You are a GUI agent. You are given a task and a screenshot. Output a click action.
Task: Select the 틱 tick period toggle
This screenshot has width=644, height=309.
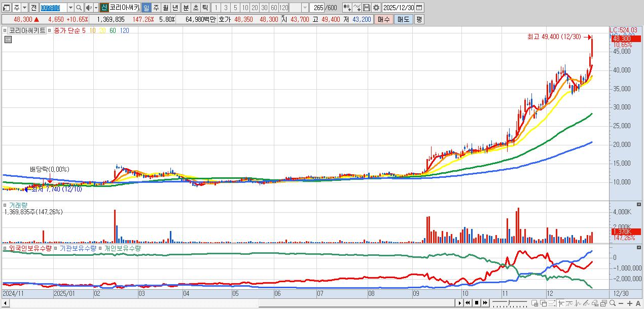205,8
